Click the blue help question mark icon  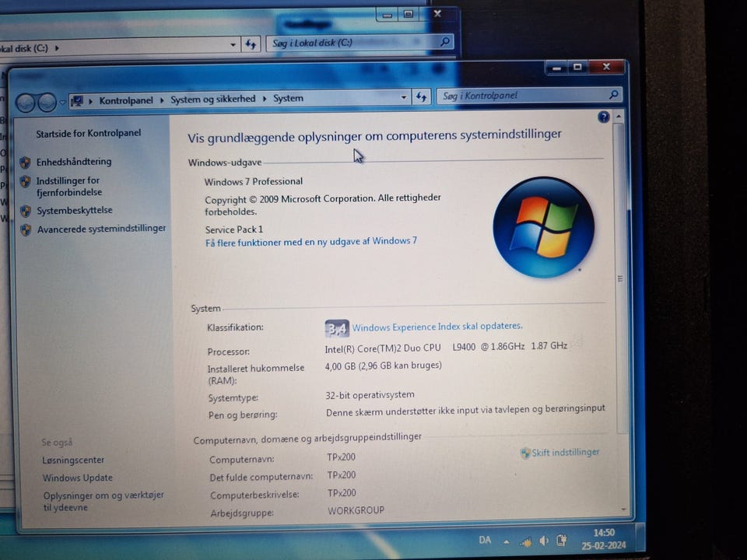pyautogui.click(x=604, y=117)
